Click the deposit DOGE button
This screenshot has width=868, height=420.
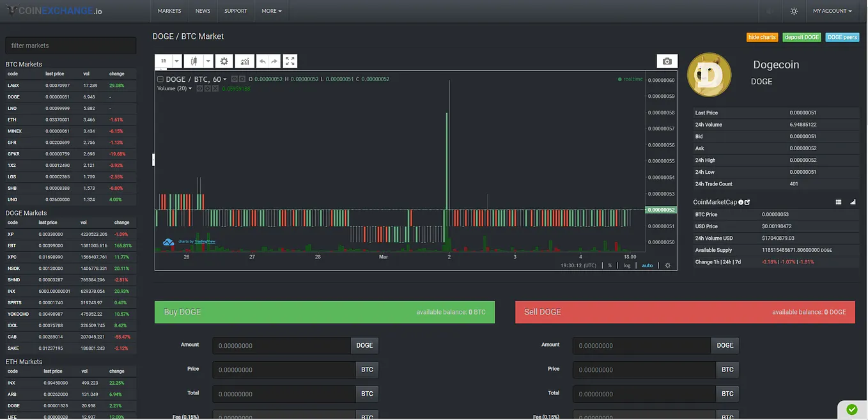802,37
